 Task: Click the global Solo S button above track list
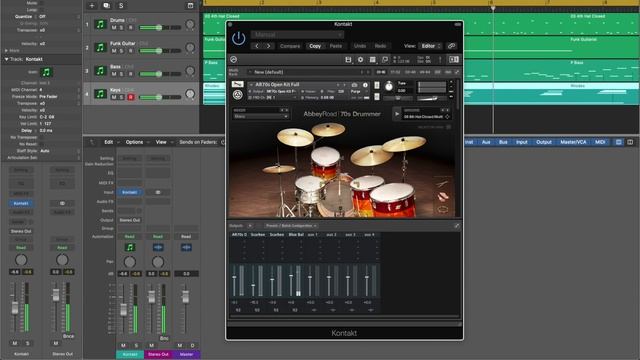(121, 6)
